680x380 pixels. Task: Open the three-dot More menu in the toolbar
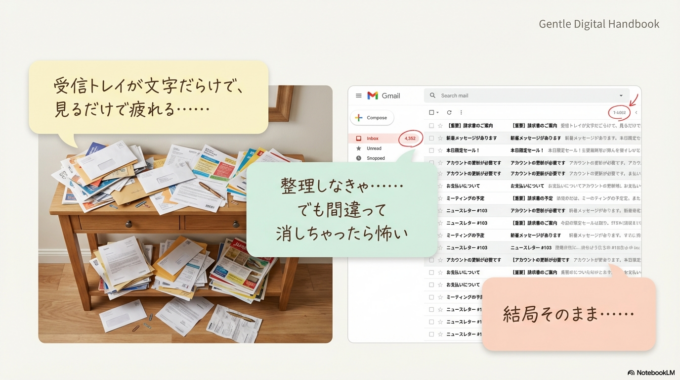461,112
